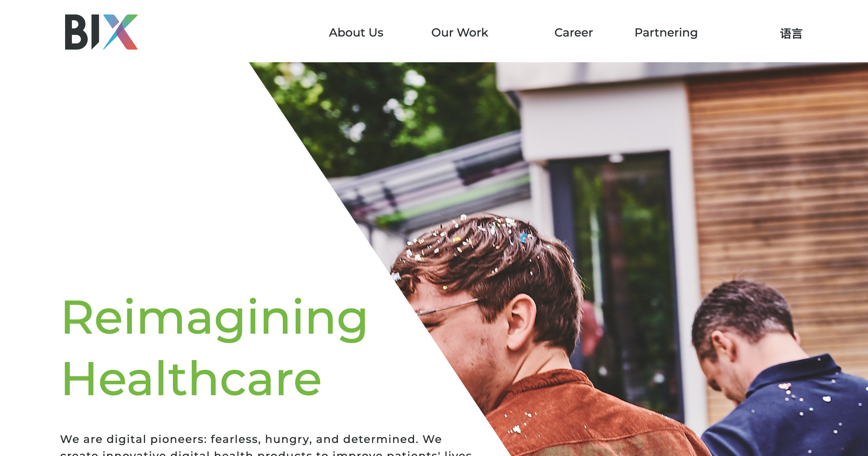This screenshot has height=456, width=868.
Task: Open the 语言 language switcher
Action: coord(791,34)
